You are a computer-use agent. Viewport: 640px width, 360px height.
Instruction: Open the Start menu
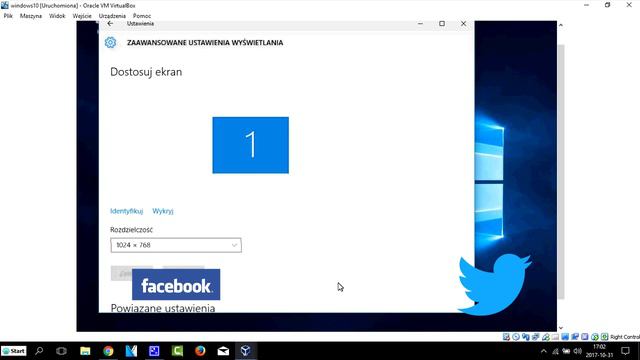pyautogui.click(x=14, y=351)
